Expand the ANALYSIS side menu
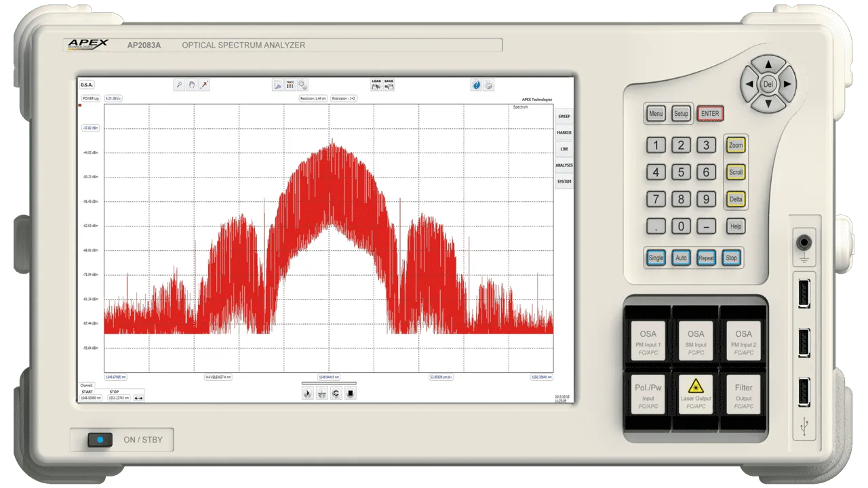 (x=564, y=165)
